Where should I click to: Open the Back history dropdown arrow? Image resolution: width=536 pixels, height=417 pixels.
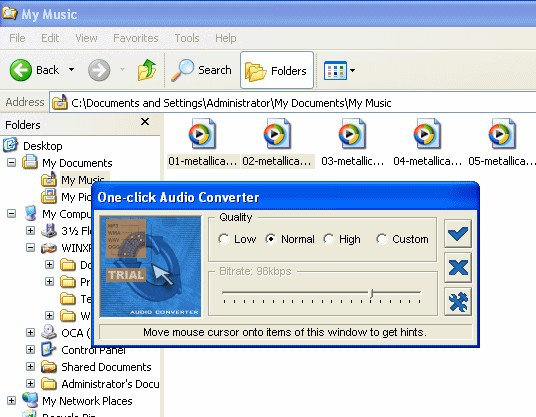click(71, 70)
